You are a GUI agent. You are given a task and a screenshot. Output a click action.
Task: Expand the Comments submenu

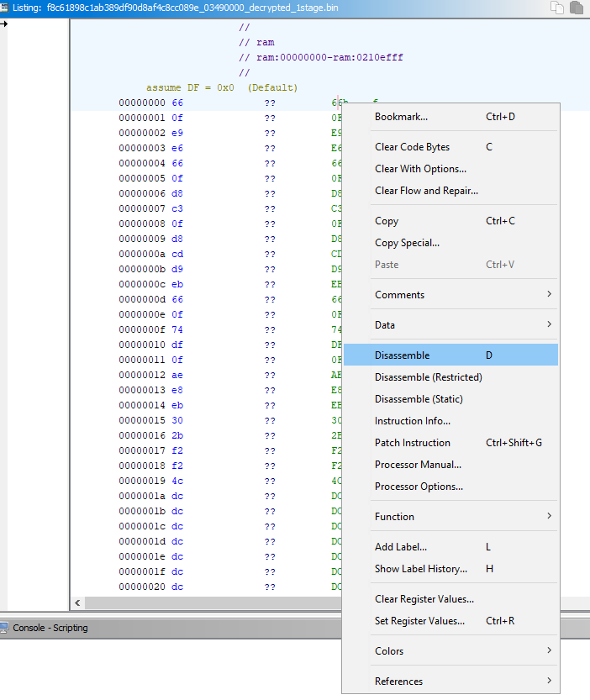[549, 295]
